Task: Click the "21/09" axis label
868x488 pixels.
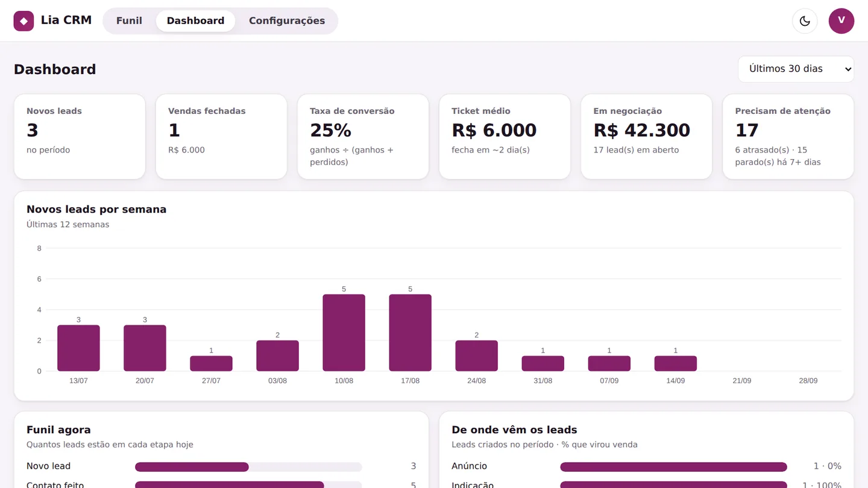Action: pos(741,381)
